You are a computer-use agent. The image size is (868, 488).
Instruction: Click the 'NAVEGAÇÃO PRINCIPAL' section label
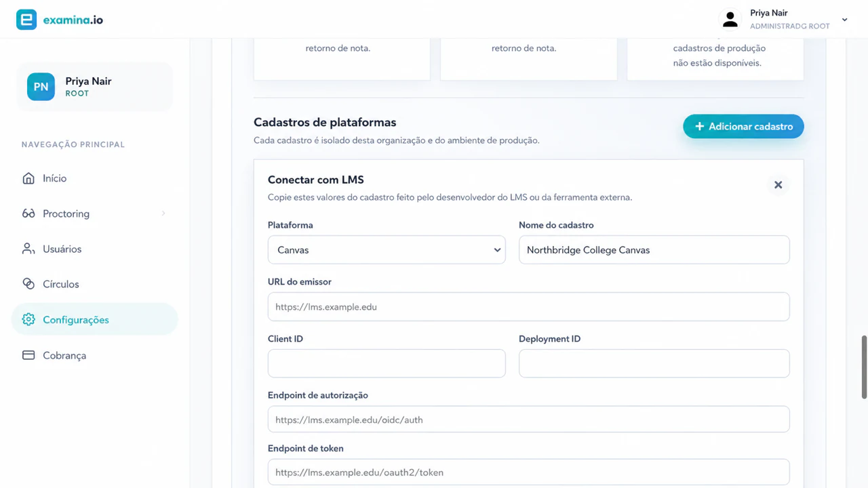pos(73,144)
